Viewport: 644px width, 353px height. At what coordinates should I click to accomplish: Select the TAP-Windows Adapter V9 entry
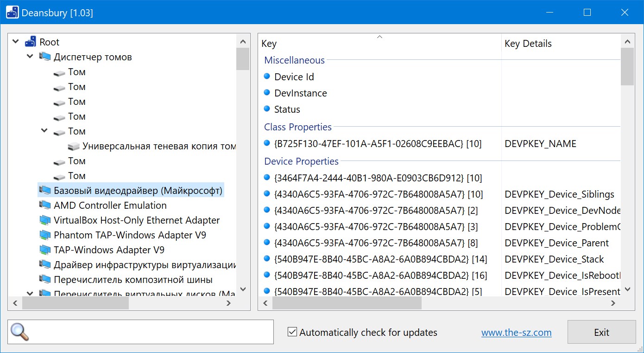pos(109,250)
